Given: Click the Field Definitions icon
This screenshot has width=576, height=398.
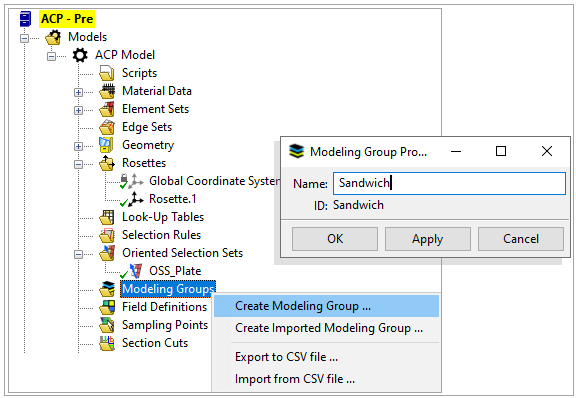Looking at the screenshot, I should (107, 307).
